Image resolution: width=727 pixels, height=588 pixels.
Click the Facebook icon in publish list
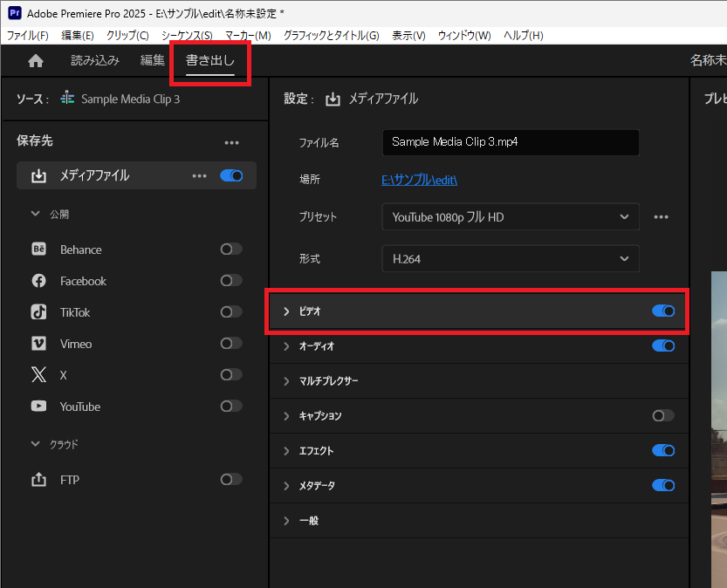click(x=39, y=281)
